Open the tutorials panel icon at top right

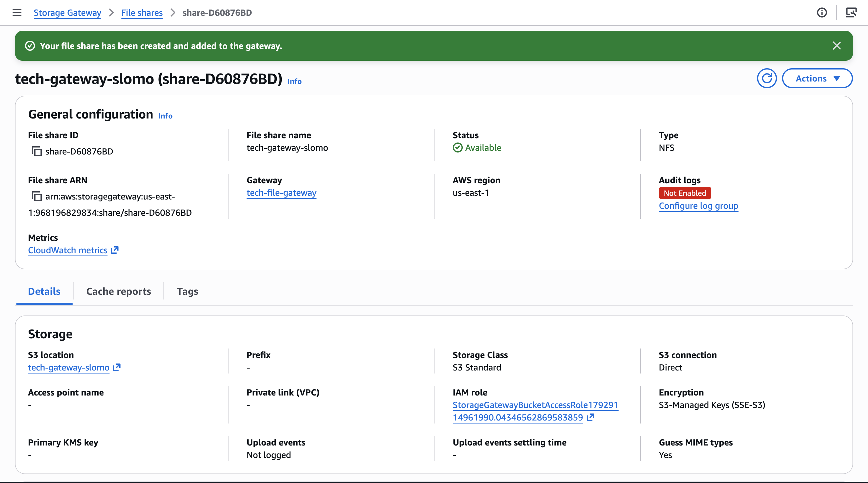[851, 13]
